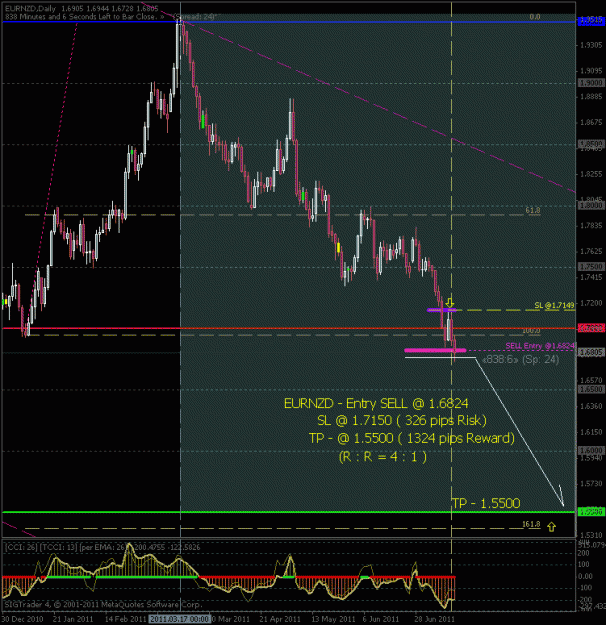Select the thick magenta SELL entry bar
Image resolution: width=606 pixels, height=625 pixels.
(435, 350)
